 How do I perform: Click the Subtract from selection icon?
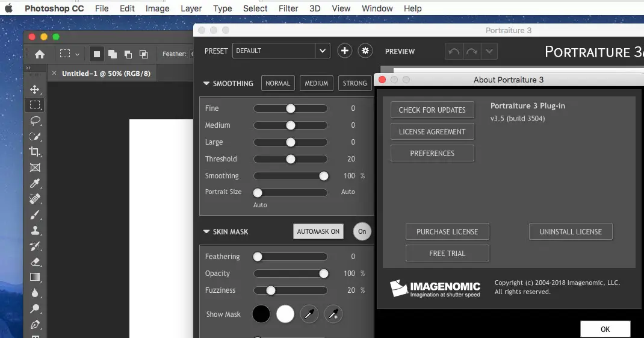(x=128, y=54)
